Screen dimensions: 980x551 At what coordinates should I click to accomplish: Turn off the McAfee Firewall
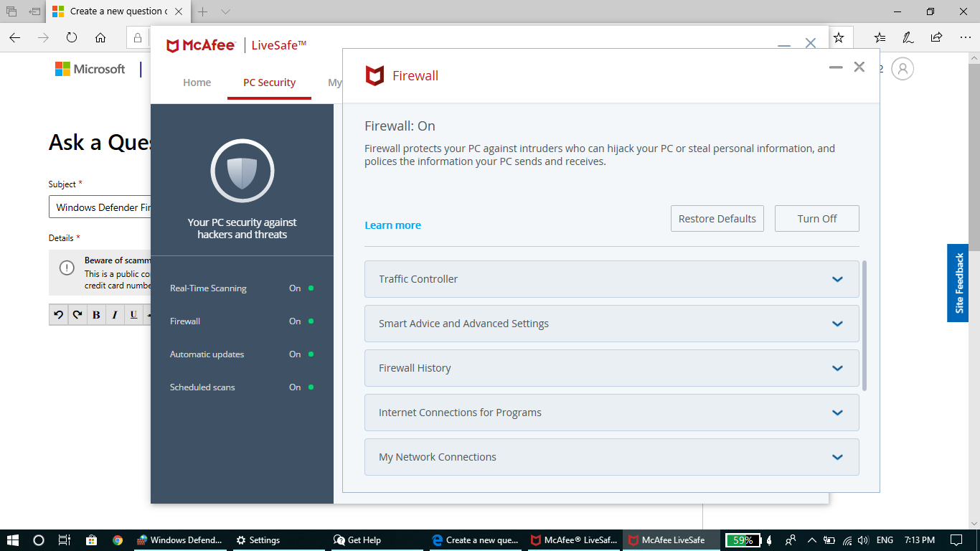(x=817, y=219)
